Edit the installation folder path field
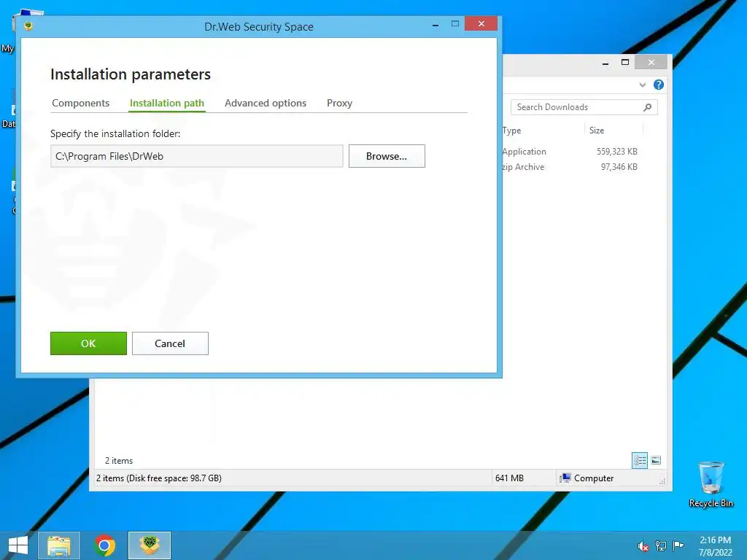This screenshot has height=560, width=747. point(197,156)
